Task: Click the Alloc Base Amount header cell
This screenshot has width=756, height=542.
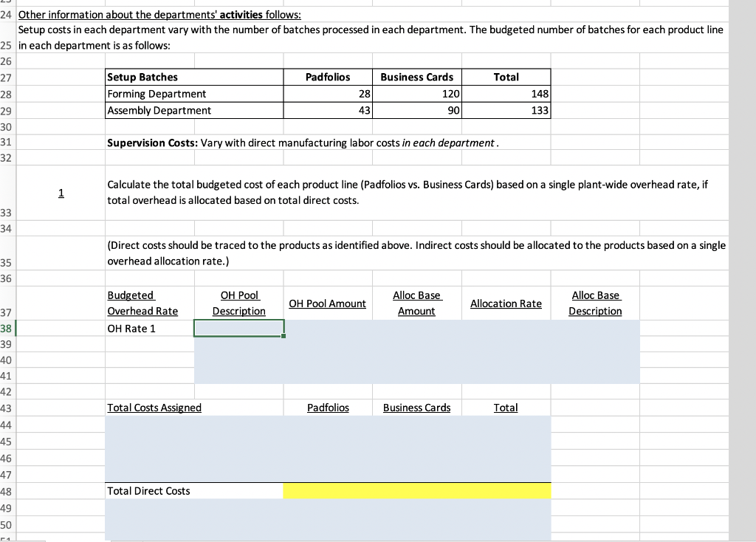Action: (x=416, y=303)
